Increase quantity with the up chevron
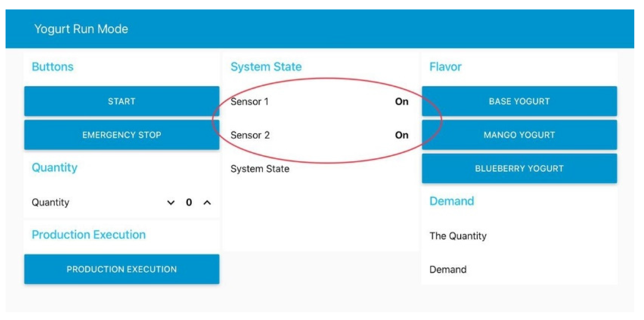The width and height of the screenshot is (644, 320). point(207,202)
